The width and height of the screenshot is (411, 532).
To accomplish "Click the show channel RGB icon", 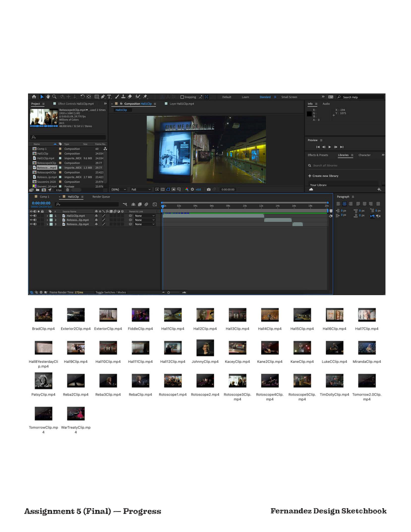I will pyautogui.click(x=187, y=189).
